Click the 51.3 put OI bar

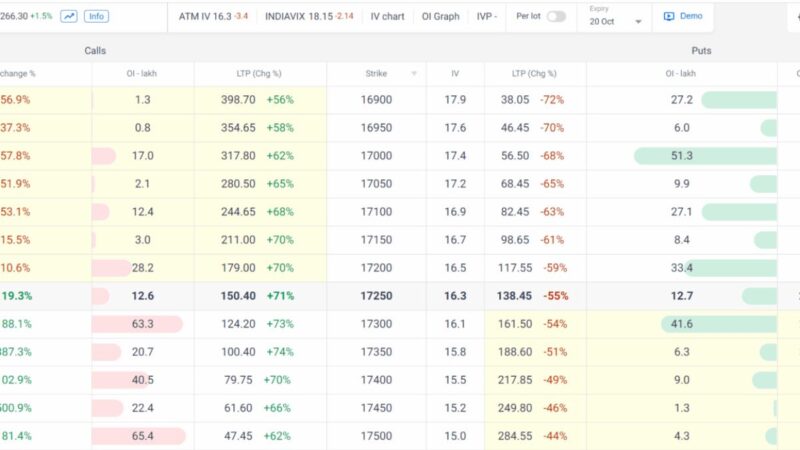[x=706, y=156]
